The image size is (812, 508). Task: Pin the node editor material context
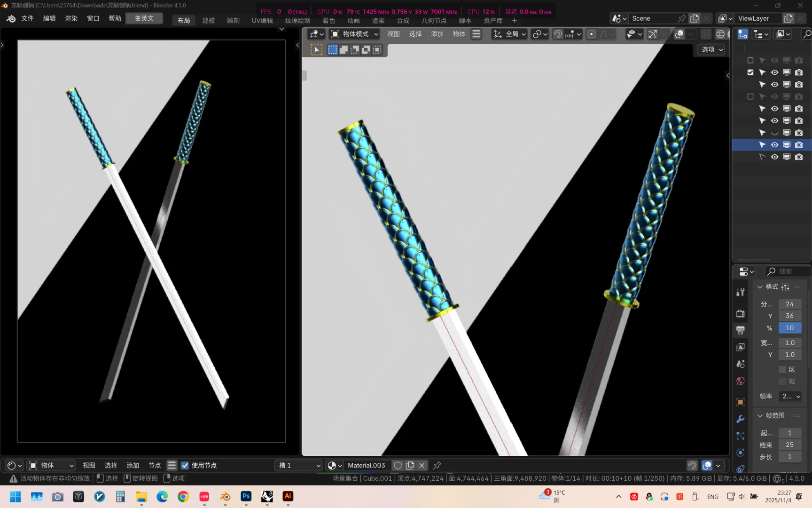click(x=437, y=465)
